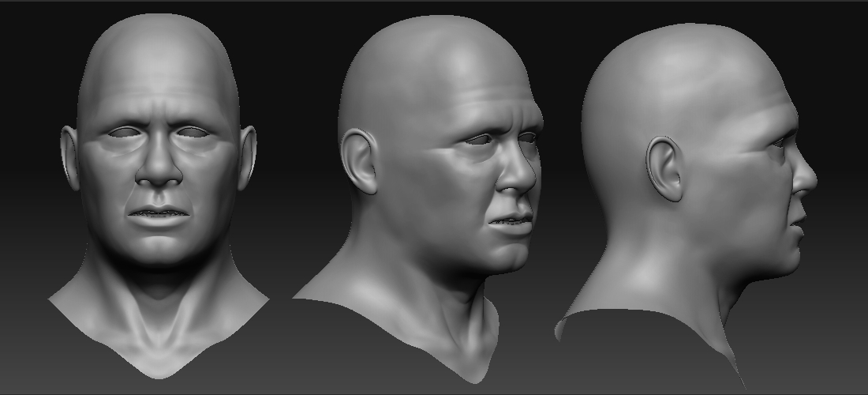
Task: Select the front-facing head sculpt
Action: pyautogui.click(x=159, y=196)
